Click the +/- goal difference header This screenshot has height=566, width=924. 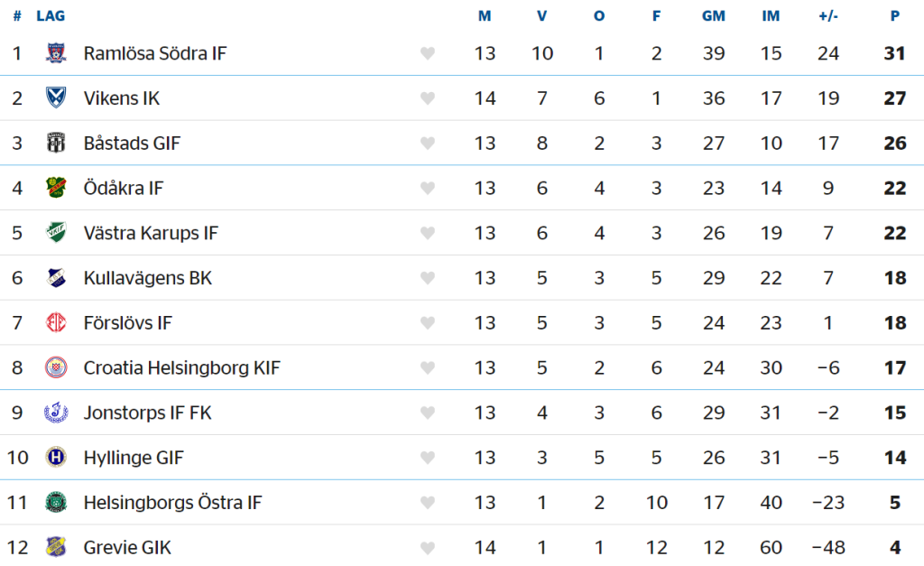pyautogui.click(x=828, y=16)
